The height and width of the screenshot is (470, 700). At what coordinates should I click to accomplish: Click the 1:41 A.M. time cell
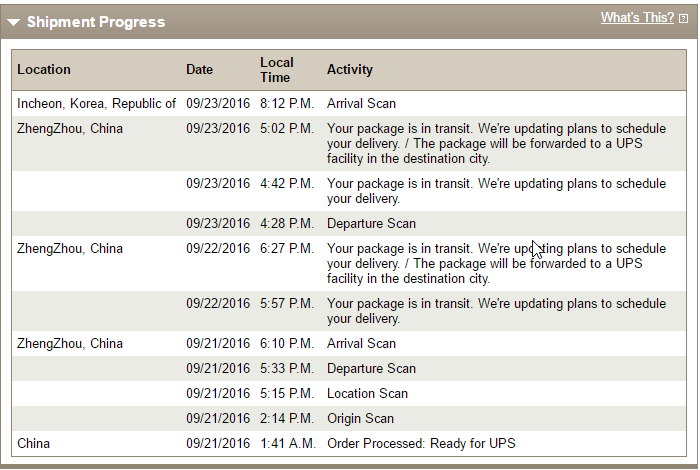tap(288, 444)
